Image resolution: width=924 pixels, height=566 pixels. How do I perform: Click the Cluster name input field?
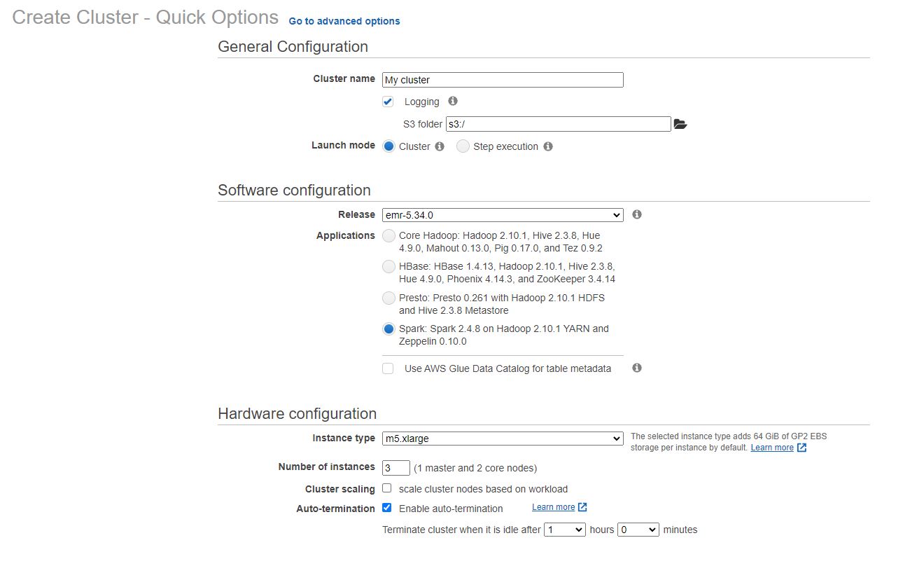502,80
